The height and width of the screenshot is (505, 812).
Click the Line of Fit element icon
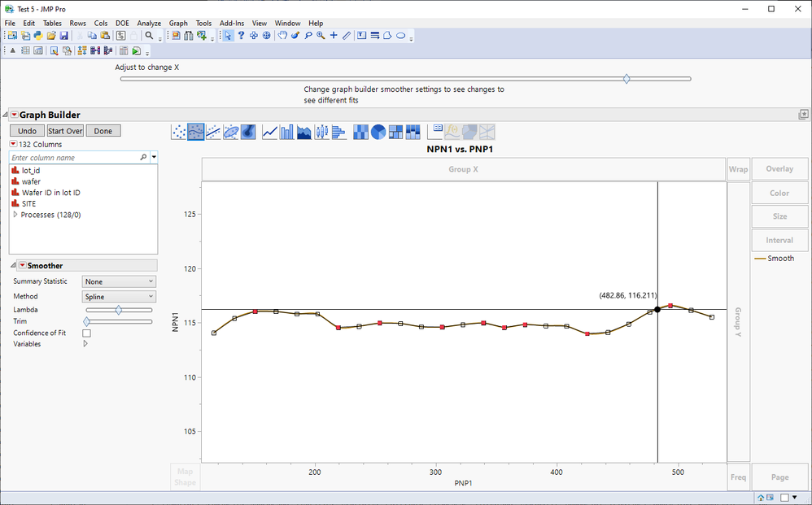(213, 132)
